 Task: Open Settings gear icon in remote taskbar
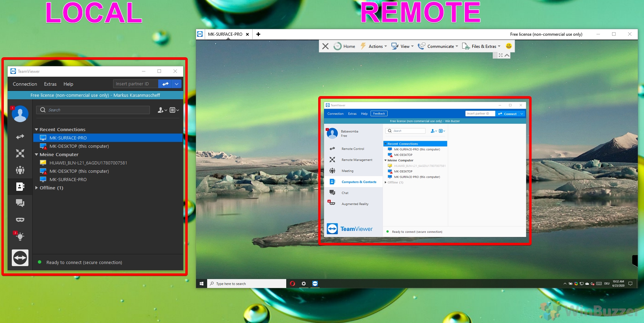click(304, 283)
